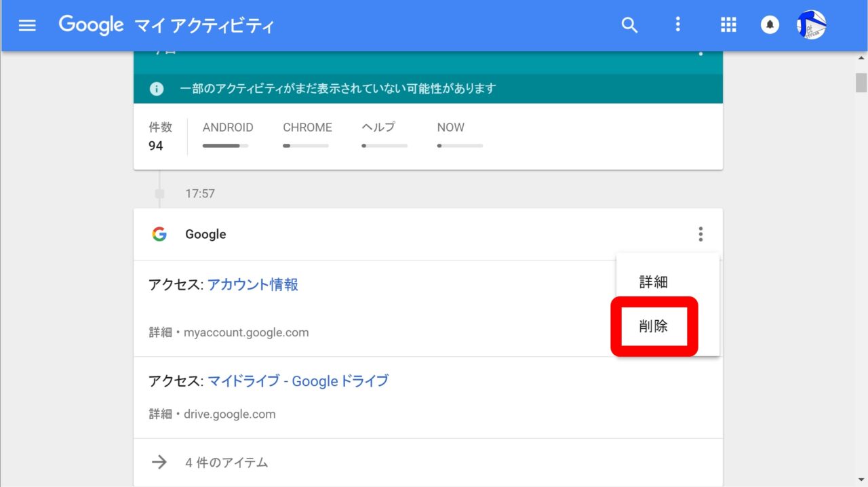Click the page's vertical scrollbar thumb
The width and height of the screenshot is (868, 487).
[x=861, y=82]
